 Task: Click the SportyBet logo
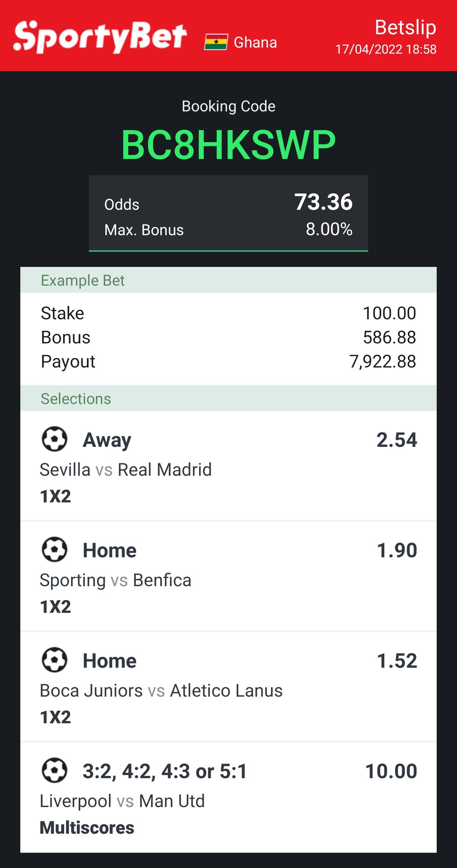point(100,37)
